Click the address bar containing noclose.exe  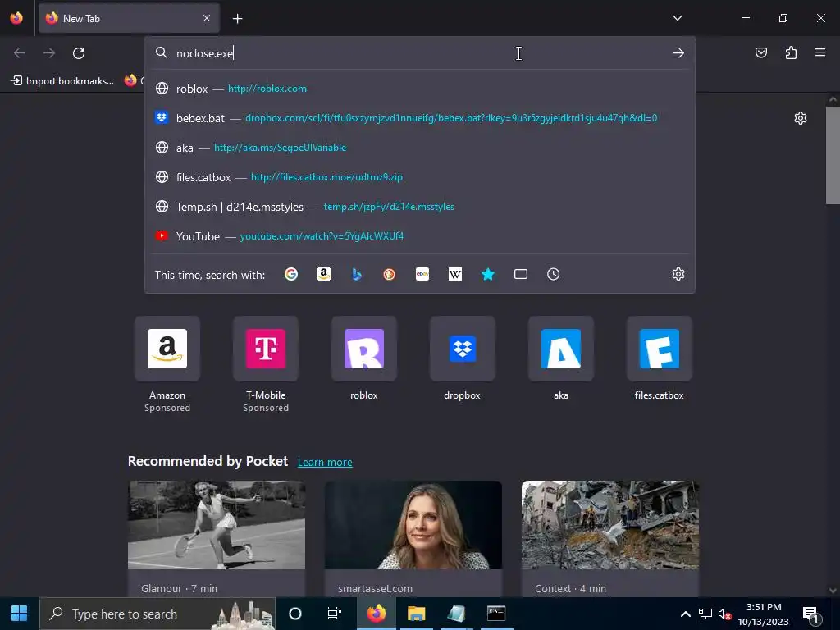(420, 53)
